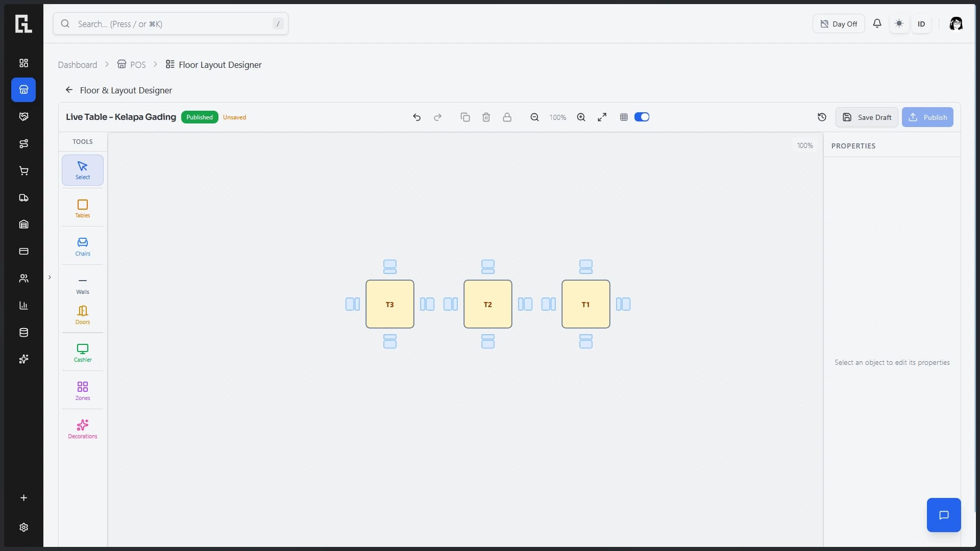The width and height of the screenshot is (980, 551).
Task: Open POS store icon in sidebar
Action: (23, 90)
